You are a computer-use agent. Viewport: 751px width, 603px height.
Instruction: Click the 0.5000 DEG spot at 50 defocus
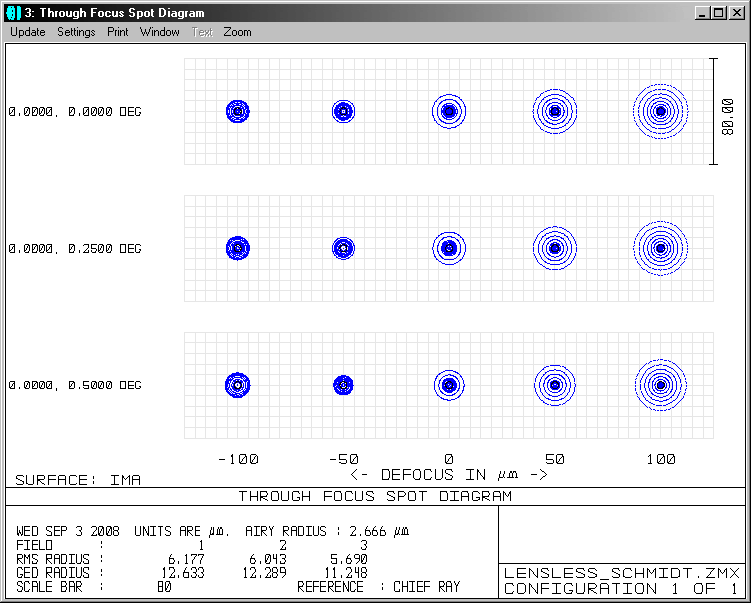(x=554, y=384)
